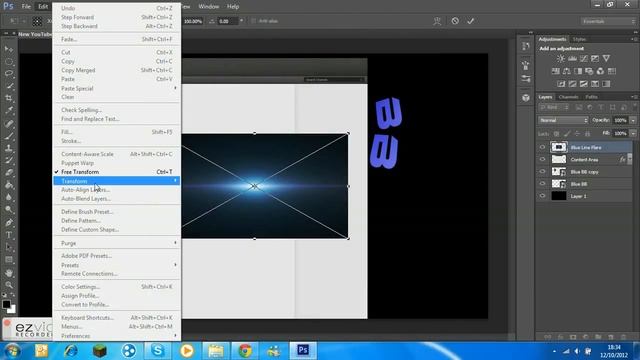Commit transform with the checkmark icon

[x=471, y=21]
